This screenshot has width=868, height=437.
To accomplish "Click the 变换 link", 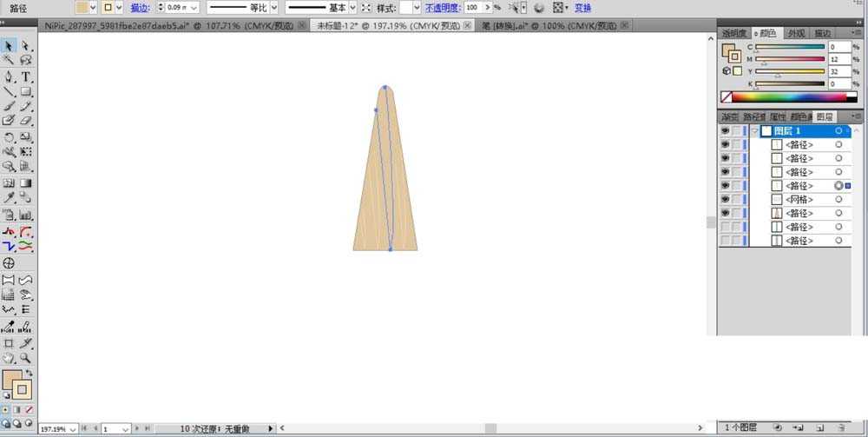I will click(582, 8).
